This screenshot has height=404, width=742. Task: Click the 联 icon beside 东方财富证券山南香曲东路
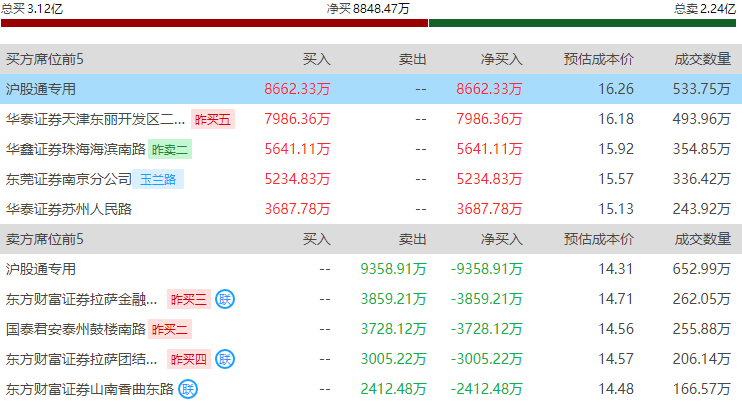point(189,389)
